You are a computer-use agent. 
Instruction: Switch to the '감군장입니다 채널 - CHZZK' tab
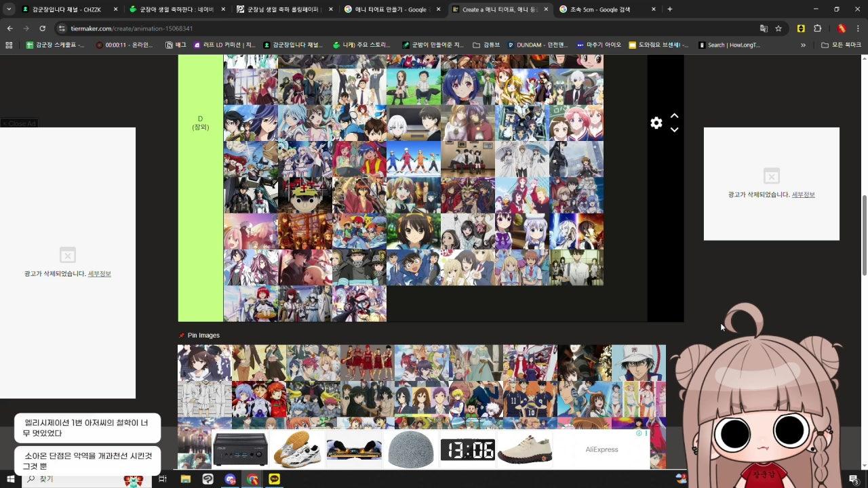(67, 9)
